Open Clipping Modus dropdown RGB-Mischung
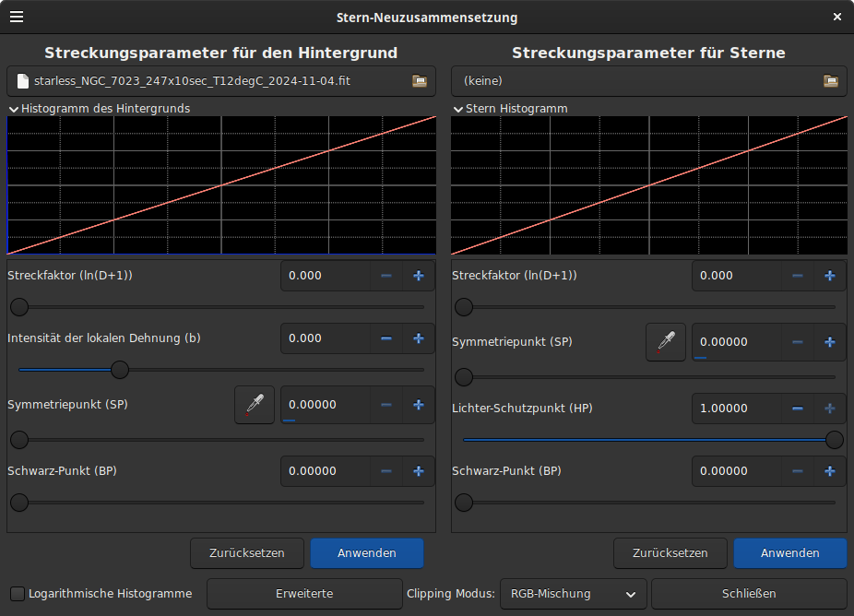 coord(572,594)
